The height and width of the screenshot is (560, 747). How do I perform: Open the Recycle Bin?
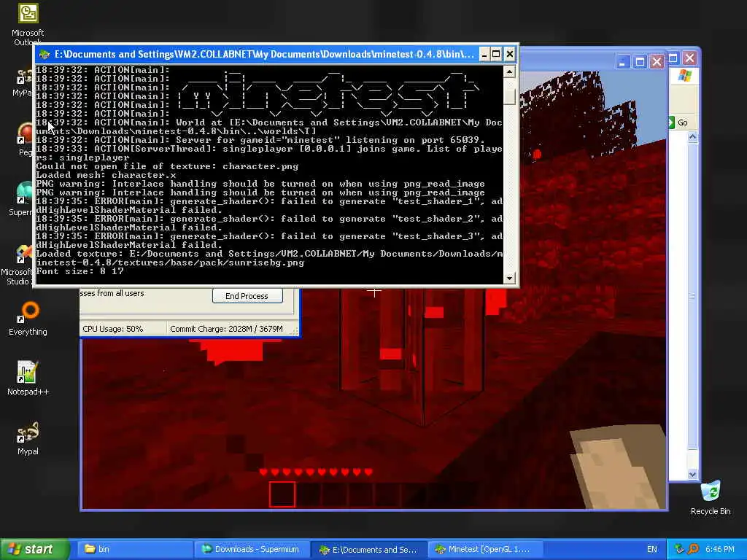[x=711, y=491]
